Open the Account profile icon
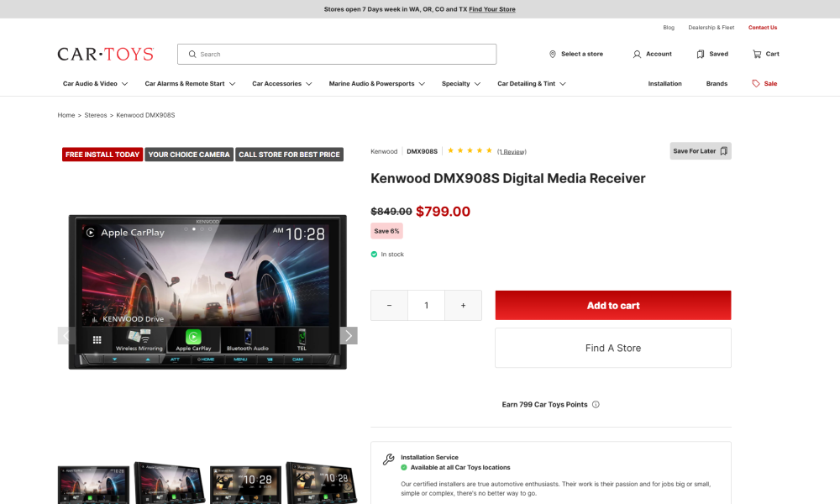840x504 pixels. click(x=637, y=54)
